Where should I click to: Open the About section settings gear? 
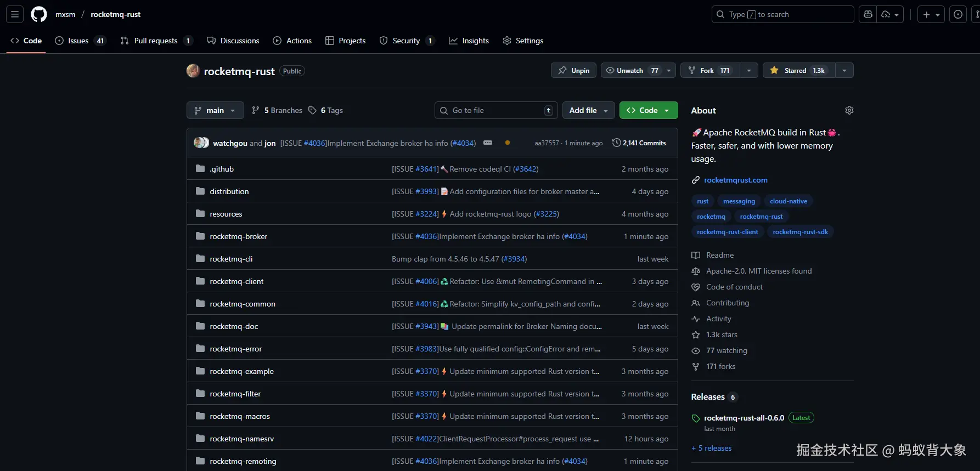[849, 110]
